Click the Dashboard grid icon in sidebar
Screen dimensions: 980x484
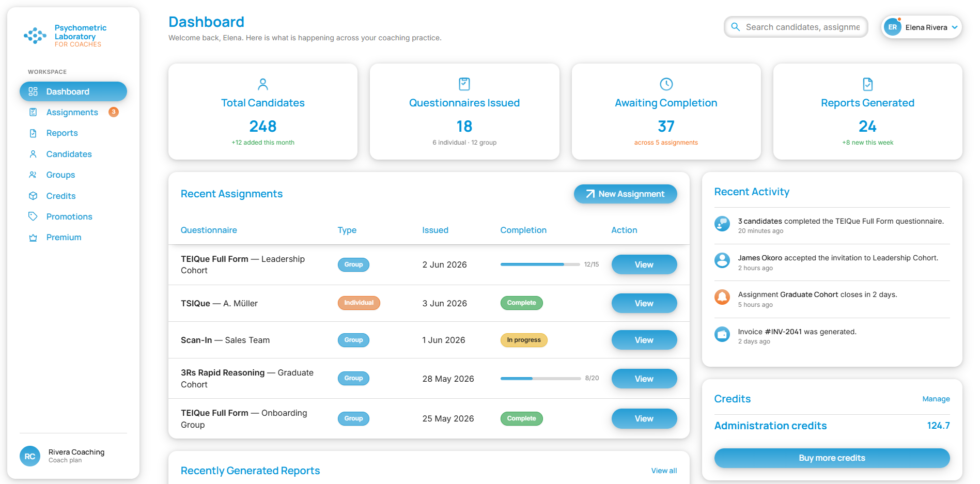tap(33, 91)
